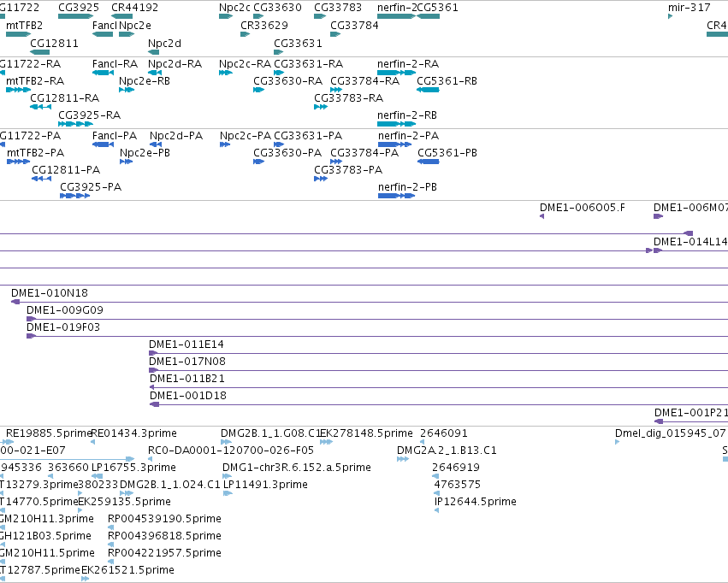
Task: Select the nerfin-2-RB transcript feature
Action: [396, 124]
